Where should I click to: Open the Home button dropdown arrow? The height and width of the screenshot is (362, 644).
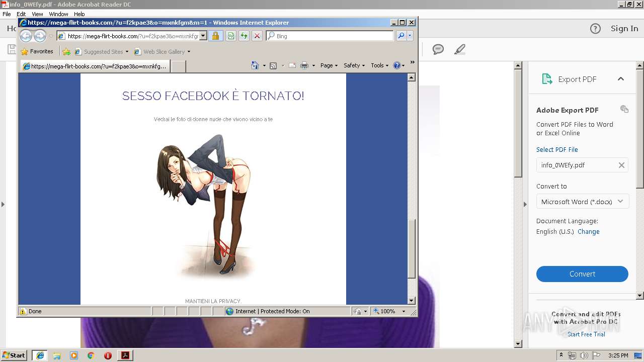[264, 65]
